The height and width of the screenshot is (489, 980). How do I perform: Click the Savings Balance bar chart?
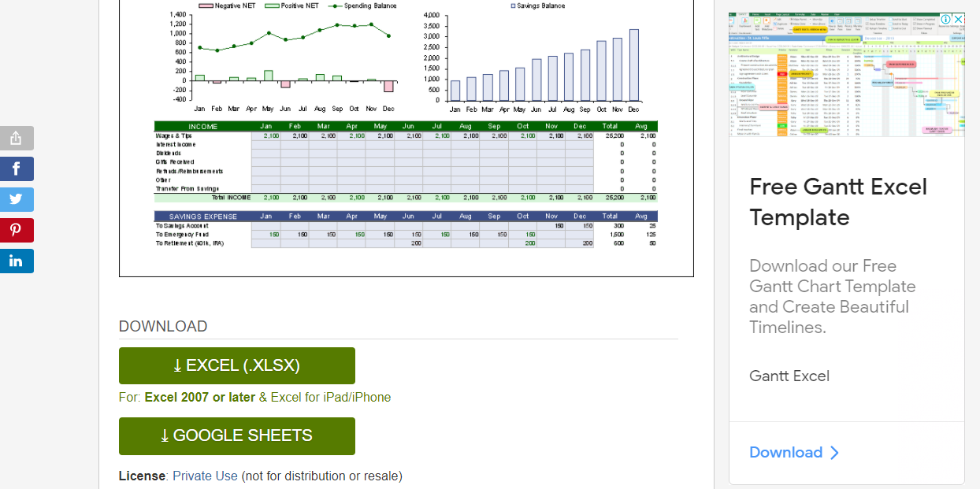click(543, 63)
